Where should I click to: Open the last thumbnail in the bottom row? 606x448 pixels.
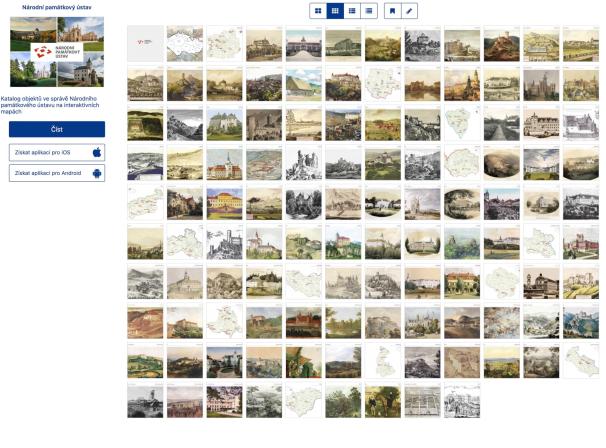(462, 401)
